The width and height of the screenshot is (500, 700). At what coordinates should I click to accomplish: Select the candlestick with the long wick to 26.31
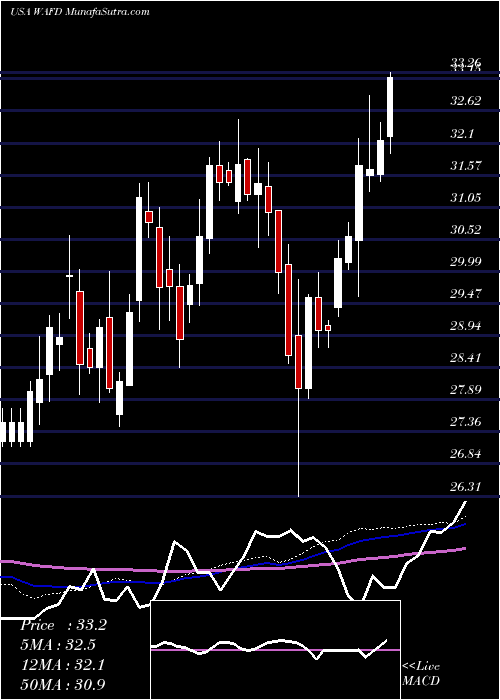298,362
